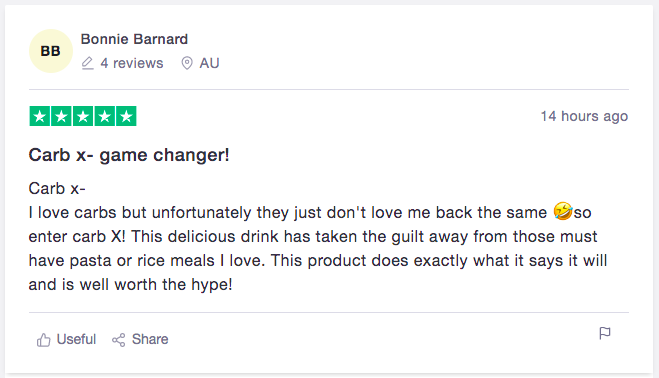Click the fifth green star

(126, 116)
